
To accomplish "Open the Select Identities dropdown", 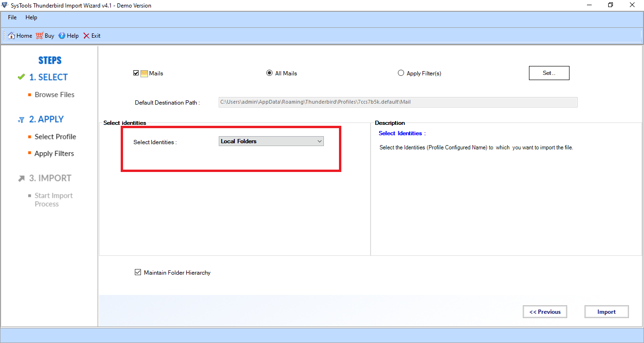I will (272, 141).
